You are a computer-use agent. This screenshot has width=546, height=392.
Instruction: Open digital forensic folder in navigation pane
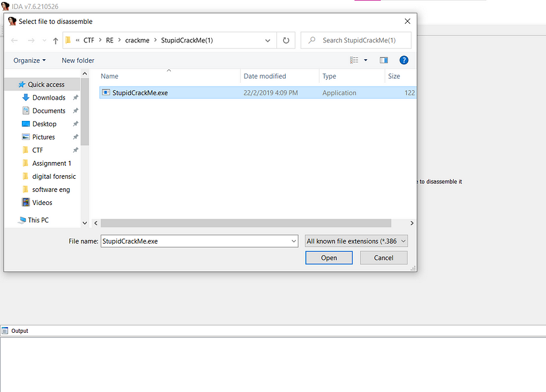pos(54,177)
